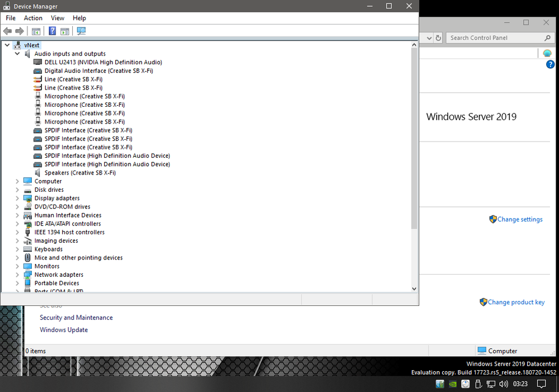Scan for hardware changes using the toolbar icon

[81, 31]
